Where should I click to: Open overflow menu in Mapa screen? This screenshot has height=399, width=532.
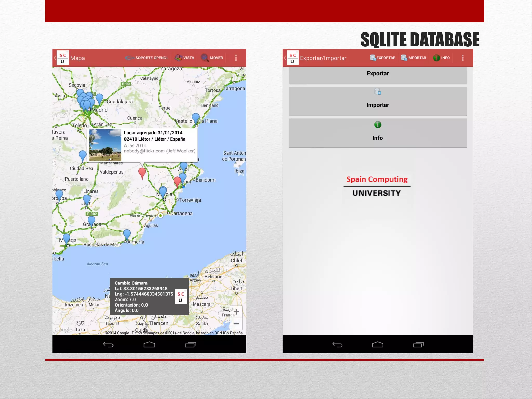236,58
